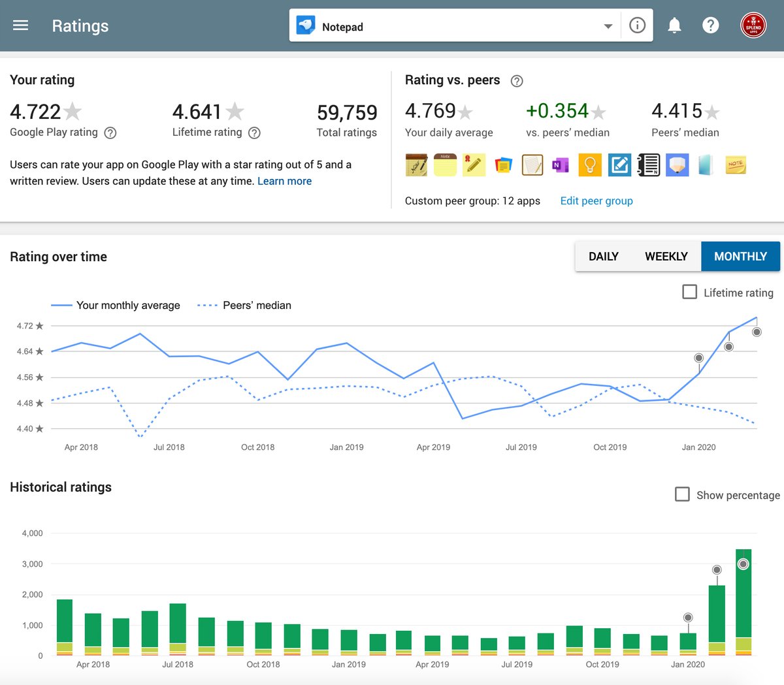The width and height of the screenshot is (784, 685).
Task: Open the Splend Apps account avatar
Action: [753, 25]
